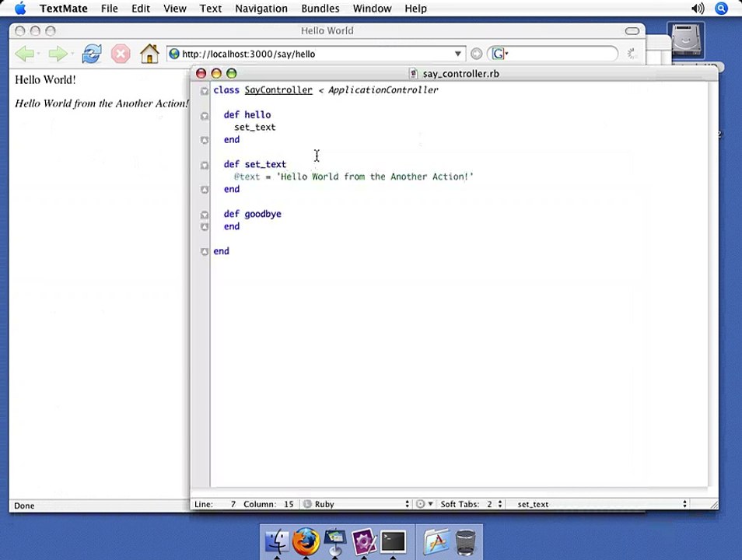Go back using Firefox's back arrow
742x560 pixels.
[24, 54]
